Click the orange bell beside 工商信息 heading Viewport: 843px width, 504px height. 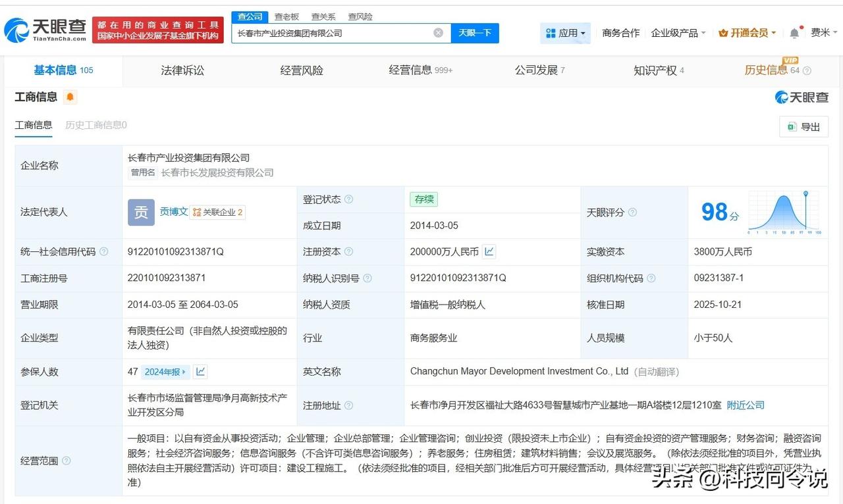pyautogui.click(x=70, y=97)
